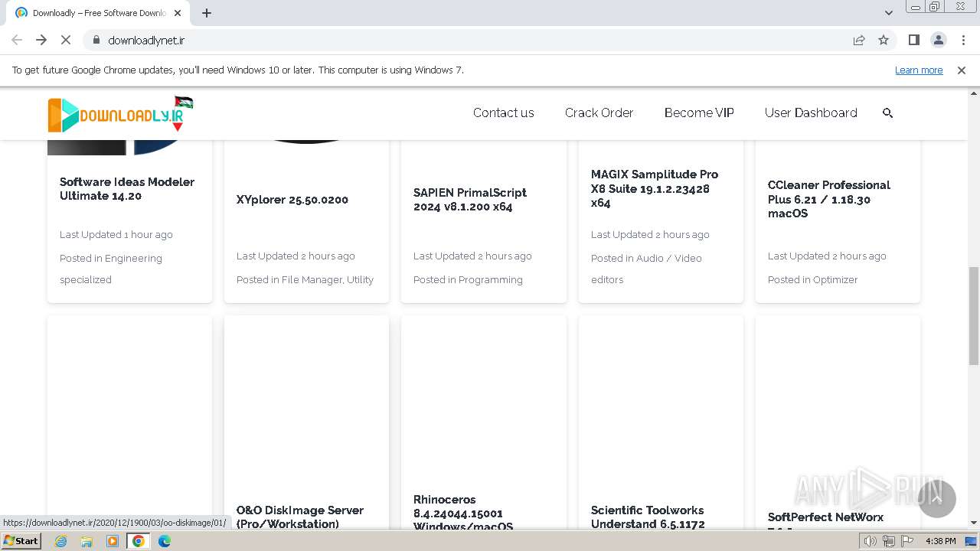Image resolution: width=980 pixels, height=551 pixels.
Task: Click the taskbar clock showing 4:38 PM
Action: pos(940,541)
